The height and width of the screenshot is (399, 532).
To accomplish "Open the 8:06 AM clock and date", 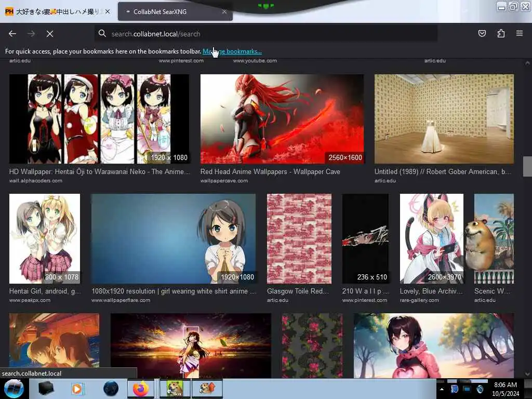I will coord(506,389).
